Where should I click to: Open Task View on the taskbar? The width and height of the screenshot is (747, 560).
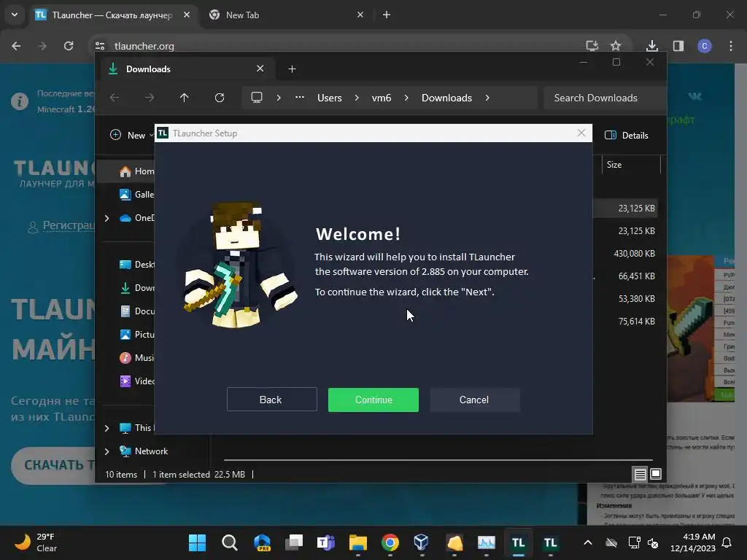point(294,542)
